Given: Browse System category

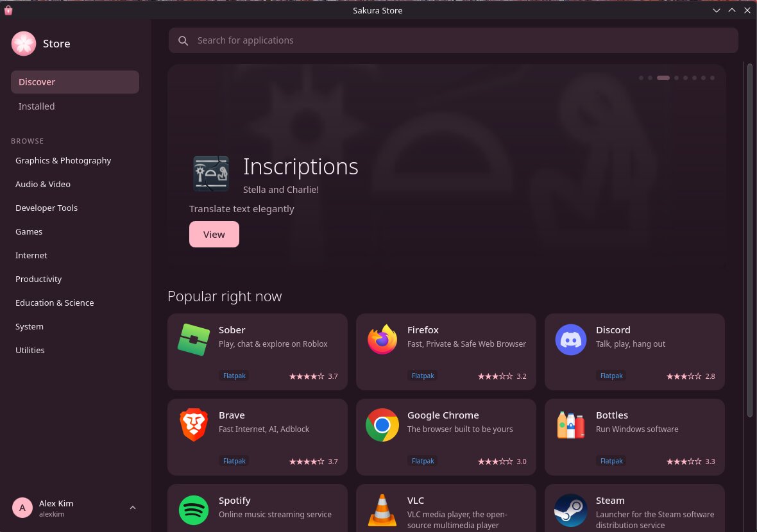Looking at the screenshot, I should coord(75,326).
